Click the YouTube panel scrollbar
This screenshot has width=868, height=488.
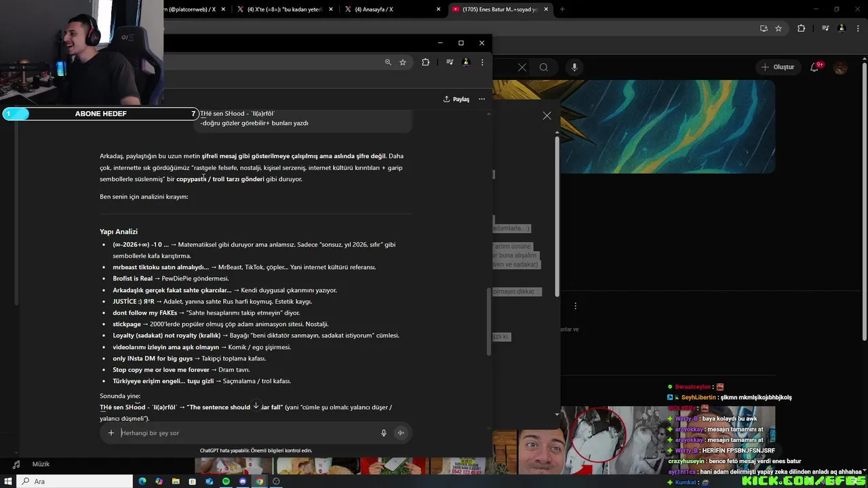pyautogui.click(x=557, y=217)
